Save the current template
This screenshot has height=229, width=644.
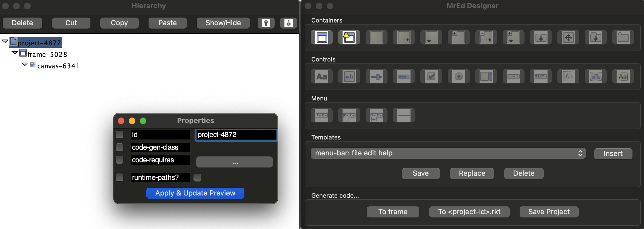(x=421, y=173)
